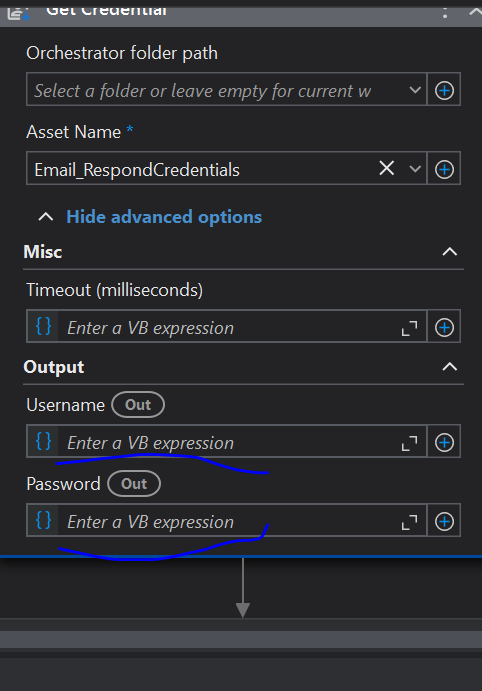
Task: Open expression editor for Username field
Action: [x=409, y=443]
